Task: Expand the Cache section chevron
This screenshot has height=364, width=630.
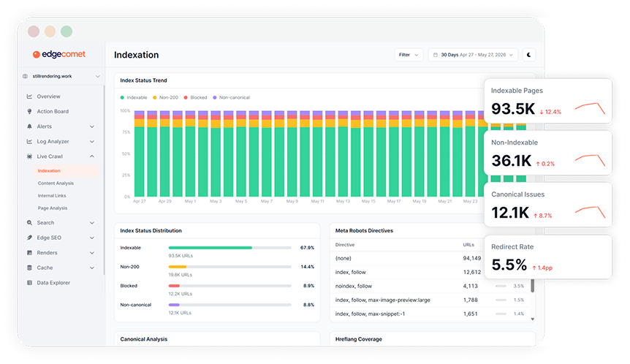Action: (x=92, y=268)
